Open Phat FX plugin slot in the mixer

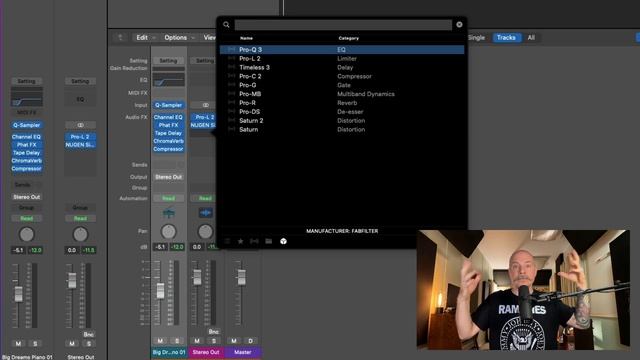coord(168,125)
